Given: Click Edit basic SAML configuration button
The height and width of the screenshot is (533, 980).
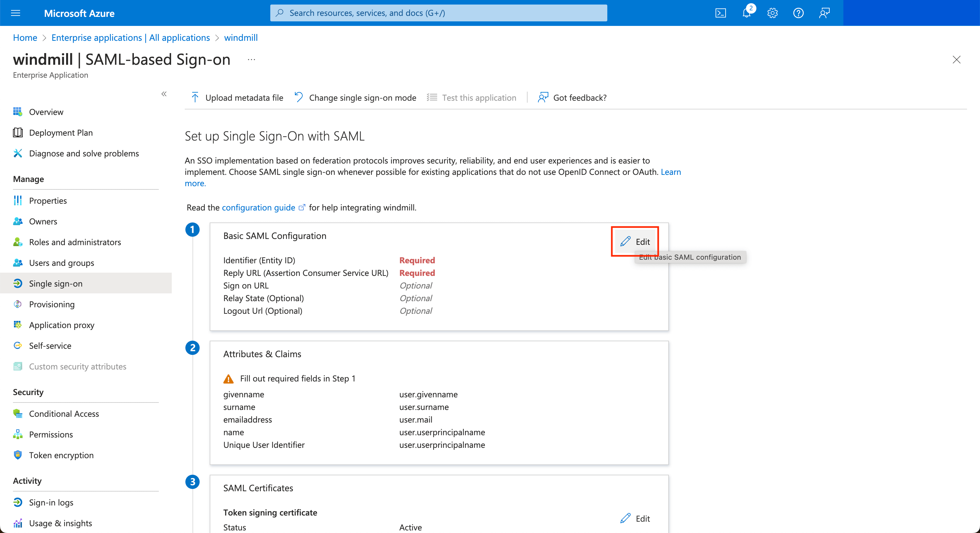Looking at the screenshot, I should 635,242.
